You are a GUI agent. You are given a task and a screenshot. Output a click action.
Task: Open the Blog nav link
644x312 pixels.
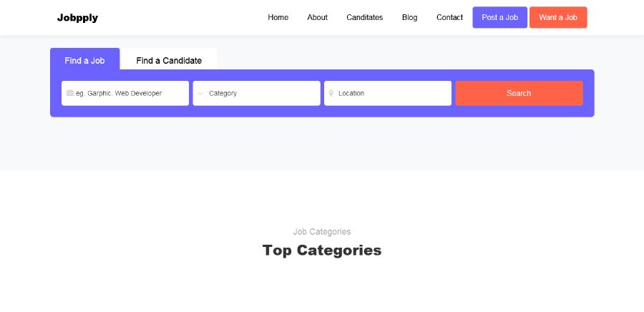tap(409, 17)
